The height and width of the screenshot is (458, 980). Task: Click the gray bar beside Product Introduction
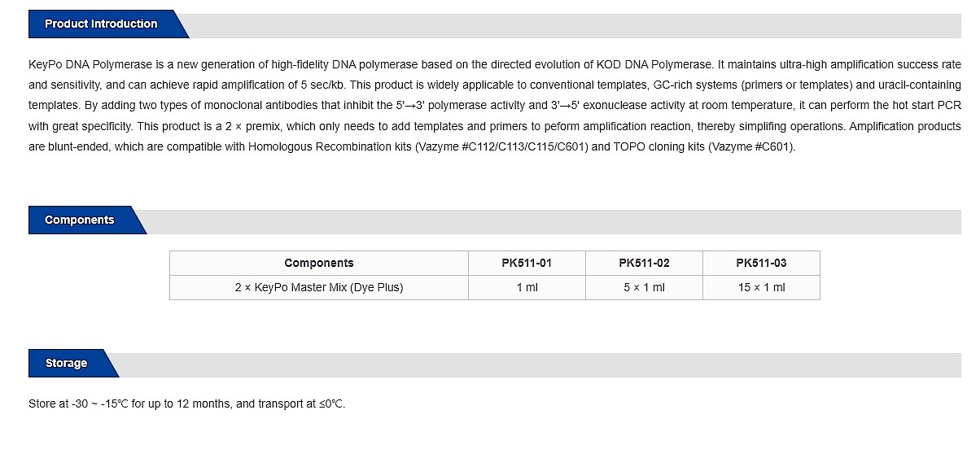(x=575, y=25)
